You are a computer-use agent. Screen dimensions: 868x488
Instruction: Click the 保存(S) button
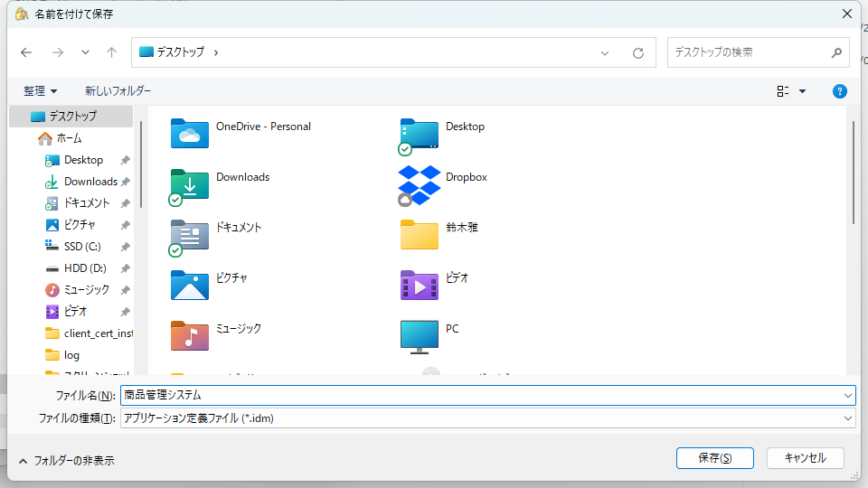pyautogui.click(x=714, y=458)
